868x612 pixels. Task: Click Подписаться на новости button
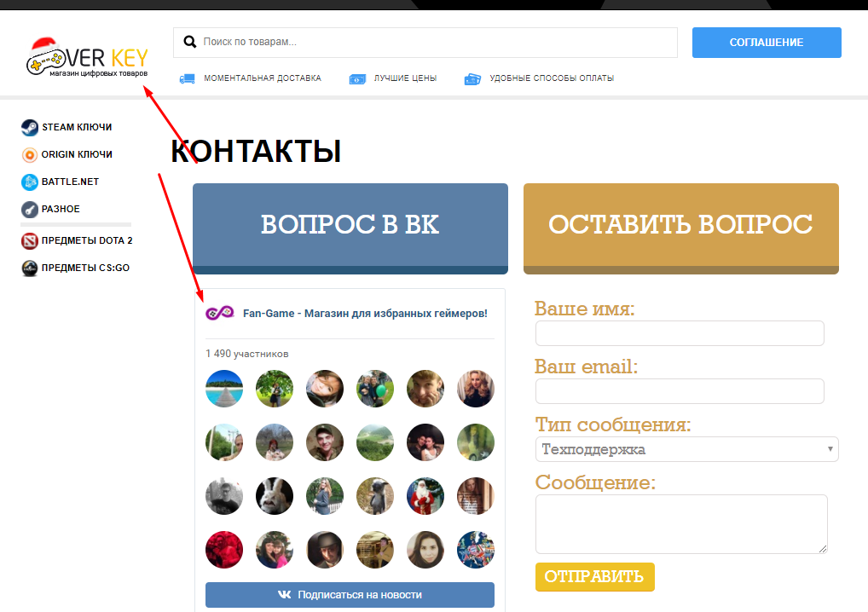[x=350, y=595]
